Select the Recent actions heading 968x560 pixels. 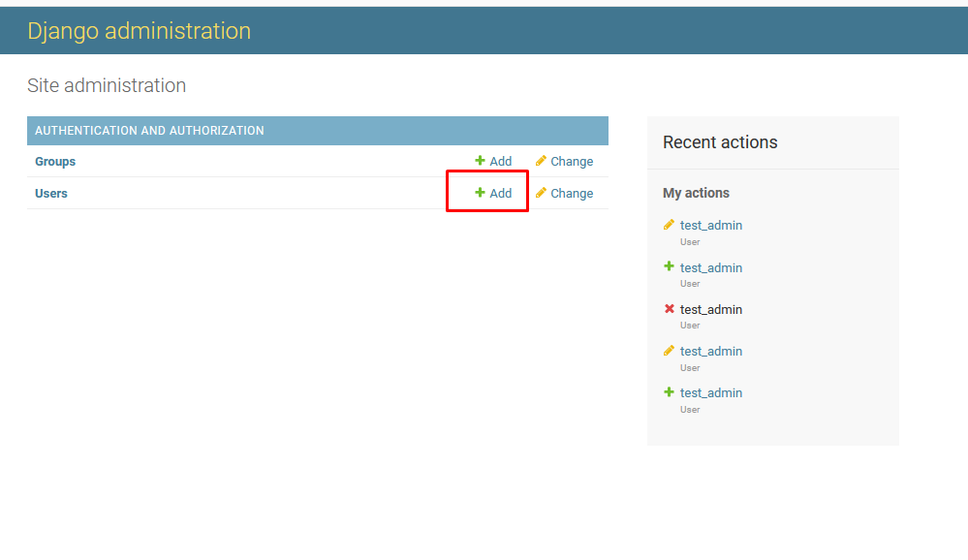pos(720,142)
